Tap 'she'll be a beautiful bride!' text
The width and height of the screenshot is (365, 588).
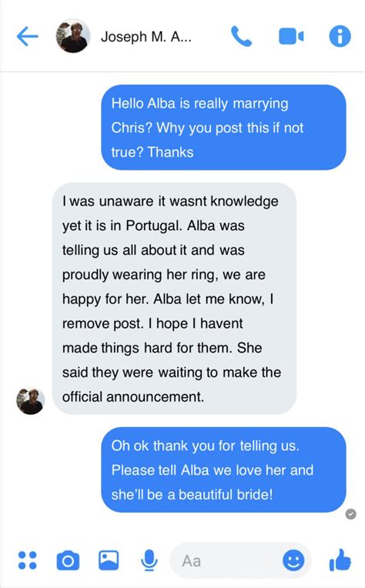(x=192, y=494)
